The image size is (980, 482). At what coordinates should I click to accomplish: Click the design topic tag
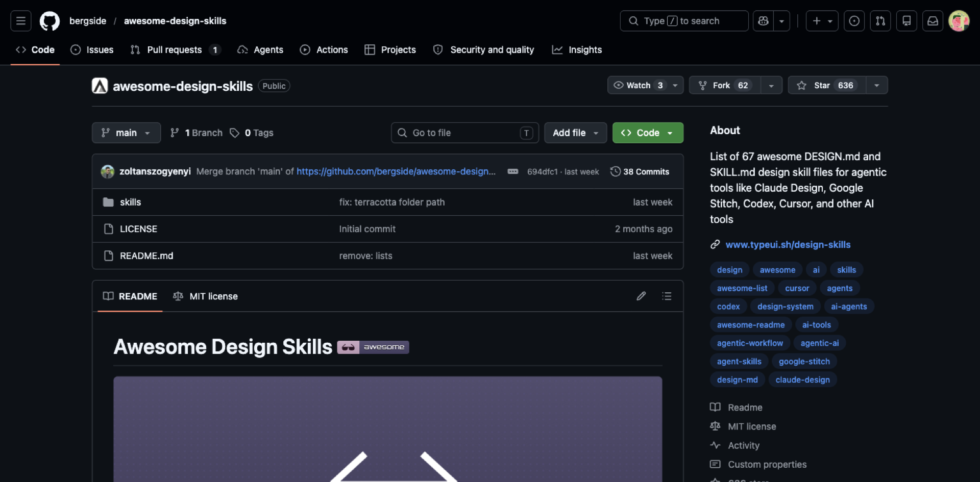729,270
